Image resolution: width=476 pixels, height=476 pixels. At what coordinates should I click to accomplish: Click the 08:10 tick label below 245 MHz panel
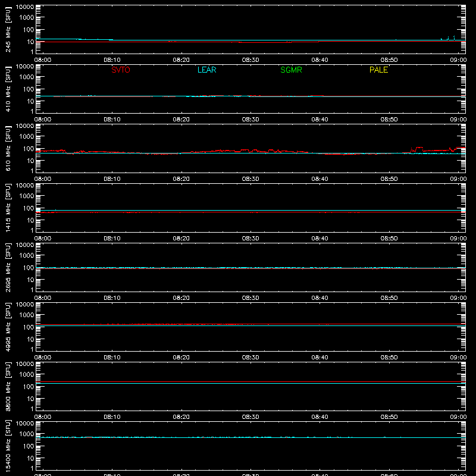(x=112, y=60)
